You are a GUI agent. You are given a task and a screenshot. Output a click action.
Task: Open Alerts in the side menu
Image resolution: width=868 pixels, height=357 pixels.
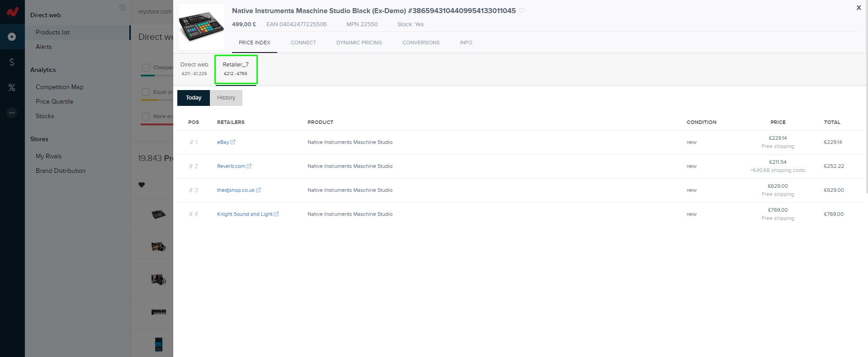coord(44,47)
